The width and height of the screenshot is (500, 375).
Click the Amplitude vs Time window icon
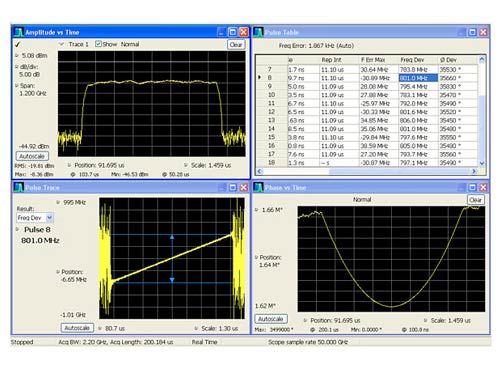coord(19,32)
